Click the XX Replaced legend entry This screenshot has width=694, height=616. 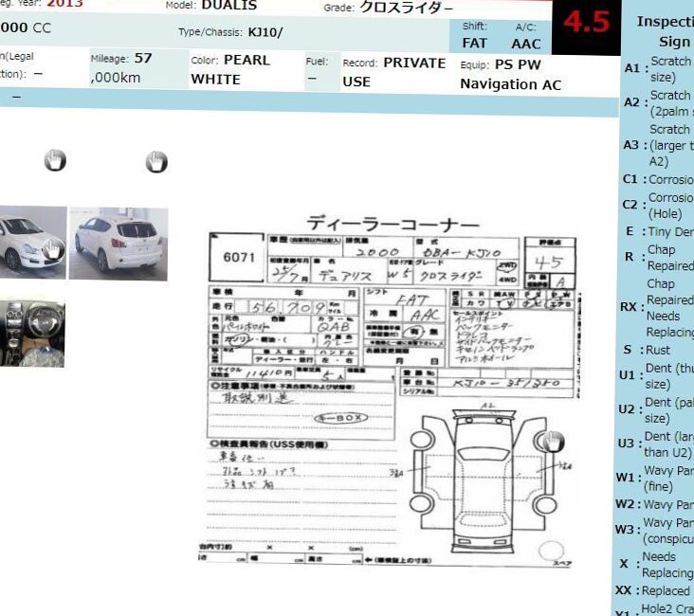pyautogui.click(x=653, y=590)
